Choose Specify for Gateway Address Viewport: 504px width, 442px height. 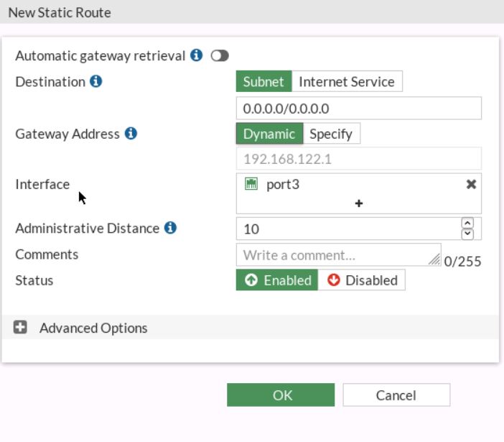[x=331, y=134]
